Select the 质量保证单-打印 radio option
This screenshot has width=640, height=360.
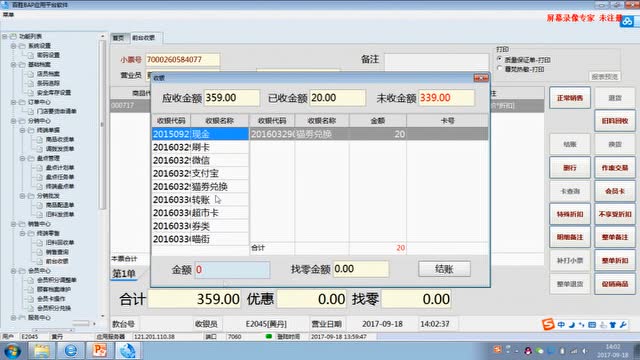(x=500, y=60)
